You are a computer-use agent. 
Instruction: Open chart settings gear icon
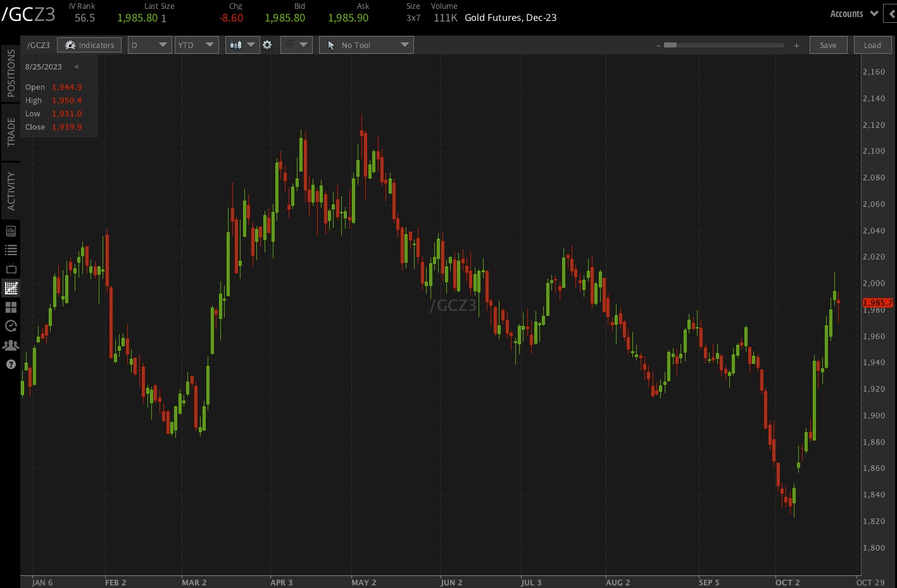click(267, 45)
